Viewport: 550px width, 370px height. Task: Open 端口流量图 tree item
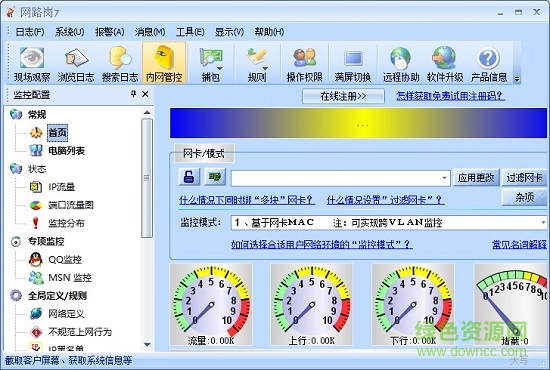(71, 205)
